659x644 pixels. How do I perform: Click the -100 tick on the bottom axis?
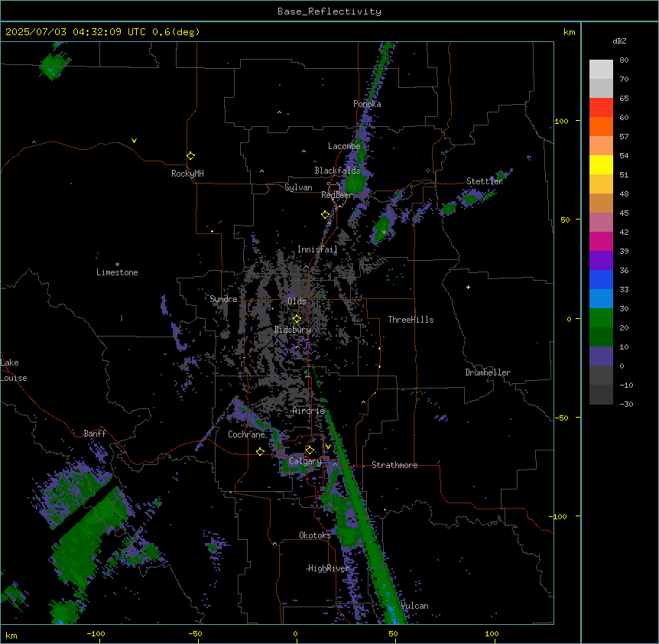tap(96, 633)
